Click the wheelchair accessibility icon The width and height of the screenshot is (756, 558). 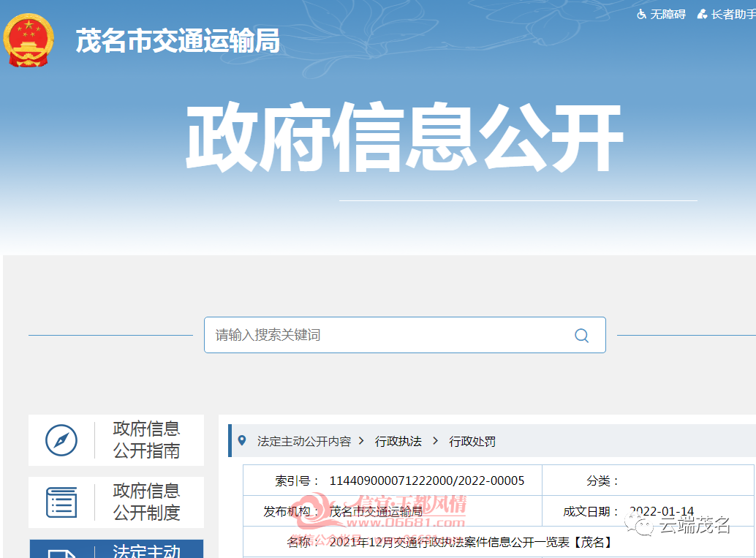641,15
